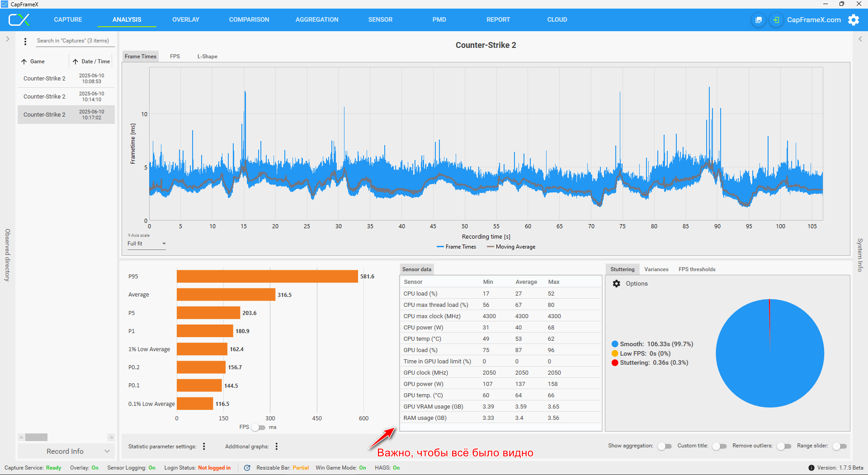Open Additional graphs three-dot menu
Screen dimensions: 868x475
coord(276,447)
